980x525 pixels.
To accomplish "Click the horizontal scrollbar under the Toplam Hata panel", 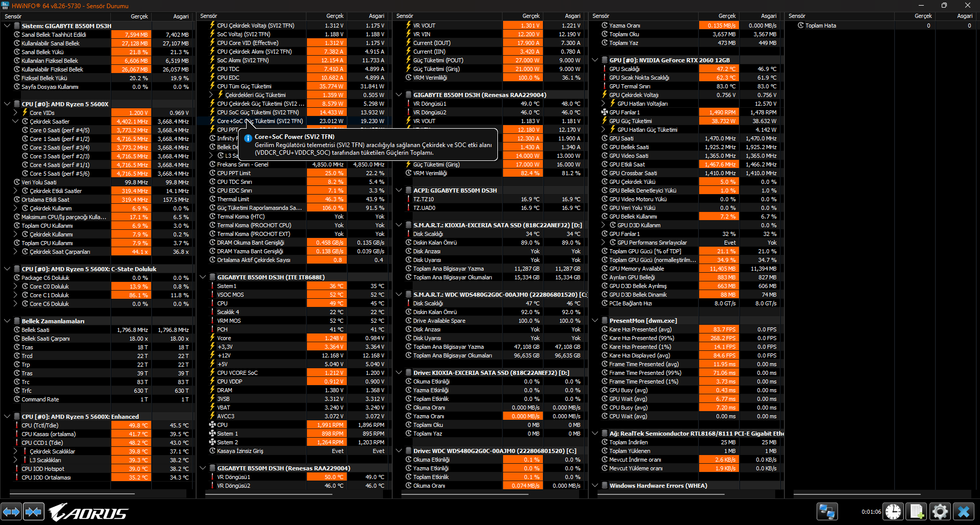I will [857, 494].
